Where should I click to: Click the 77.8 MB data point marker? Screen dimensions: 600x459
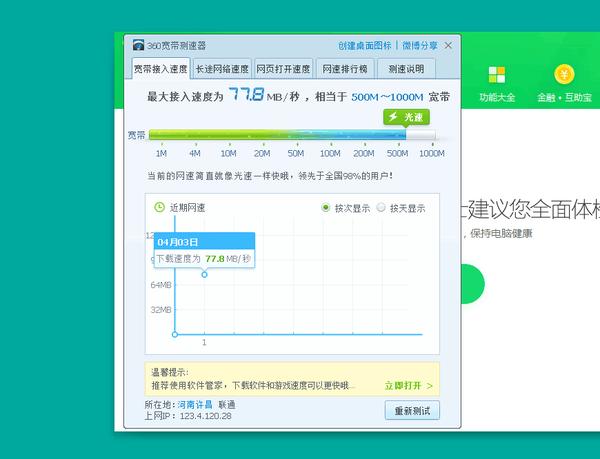click(204, 275)
